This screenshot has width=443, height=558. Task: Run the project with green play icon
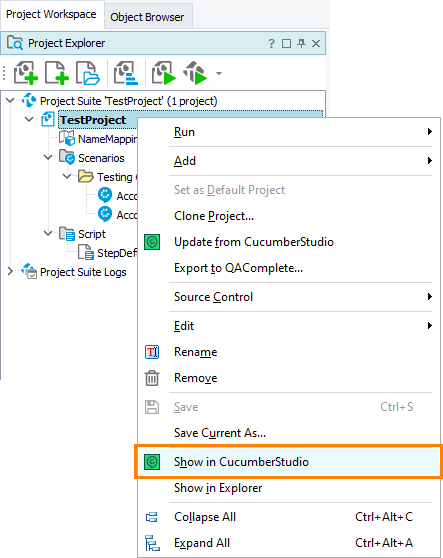(x=164, y=73)
